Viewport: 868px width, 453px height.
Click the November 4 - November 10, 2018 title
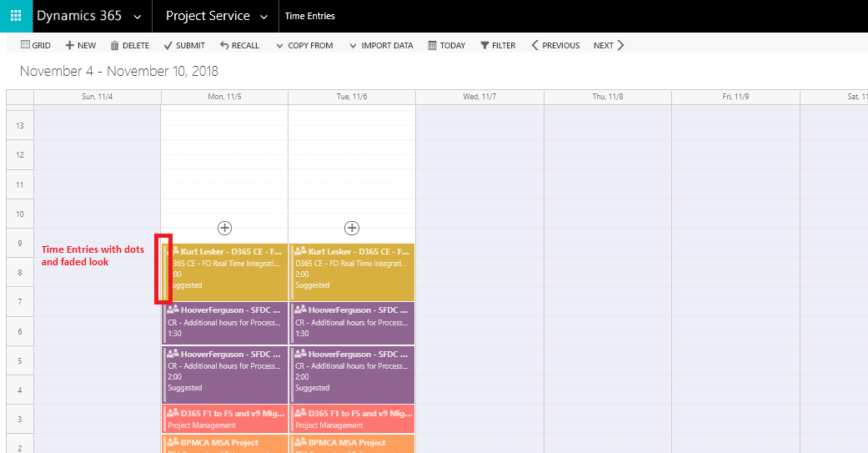pyautogui.click(x=119, y=72)
